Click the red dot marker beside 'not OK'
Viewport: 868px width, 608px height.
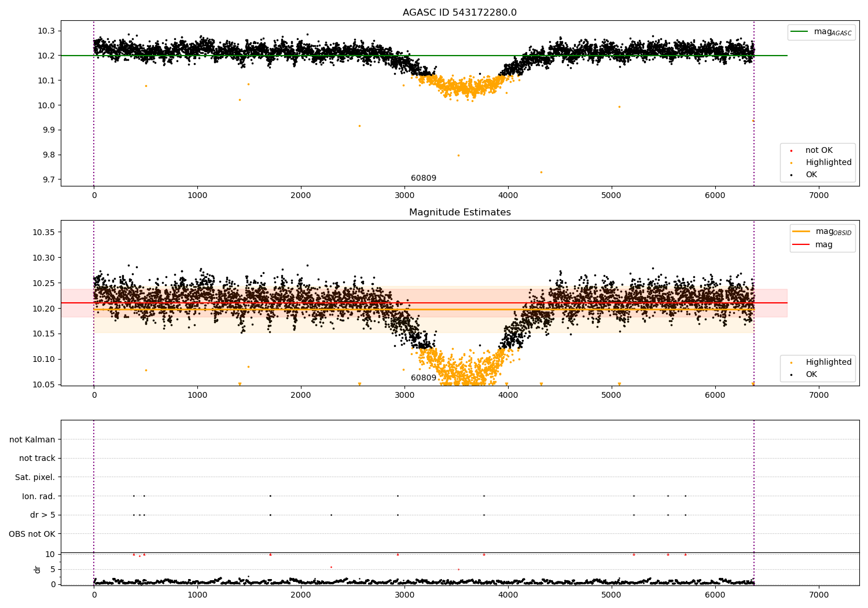click(791, 151)
